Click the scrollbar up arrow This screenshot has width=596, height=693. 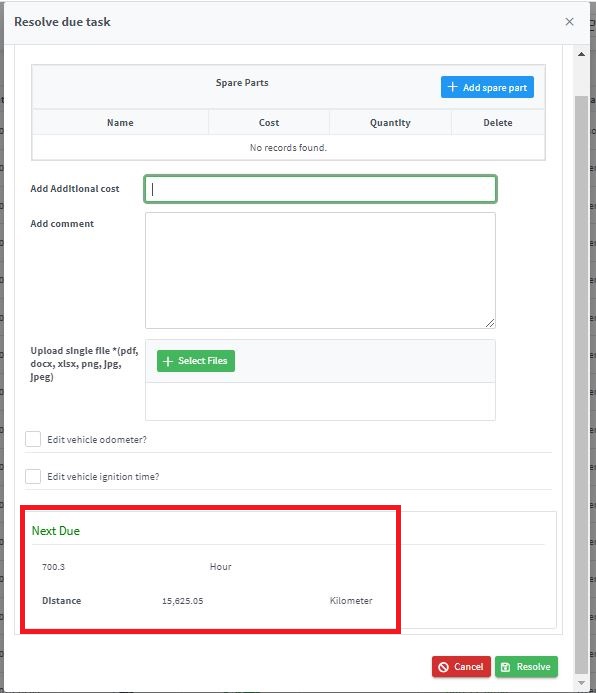point(581,54)
